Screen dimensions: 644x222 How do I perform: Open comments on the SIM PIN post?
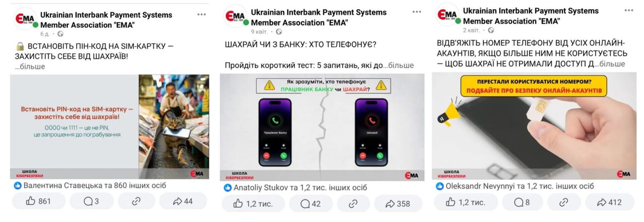pyautogui.click(x=92, y=201)
